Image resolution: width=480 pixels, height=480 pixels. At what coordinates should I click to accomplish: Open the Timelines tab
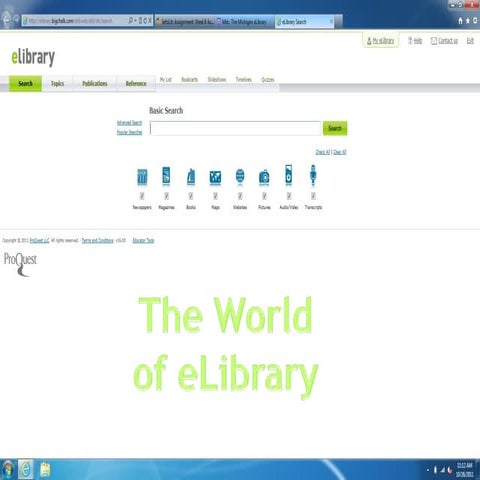click(244, 80)
